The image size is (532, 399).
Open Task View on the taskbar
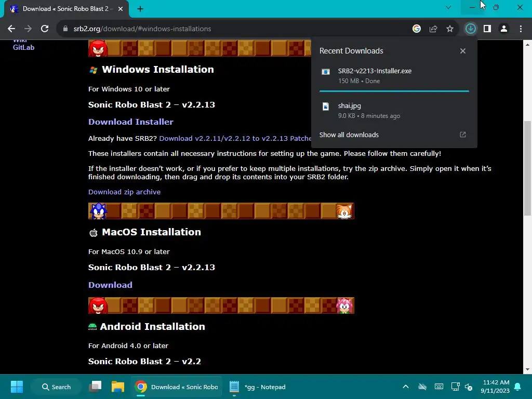96,387
